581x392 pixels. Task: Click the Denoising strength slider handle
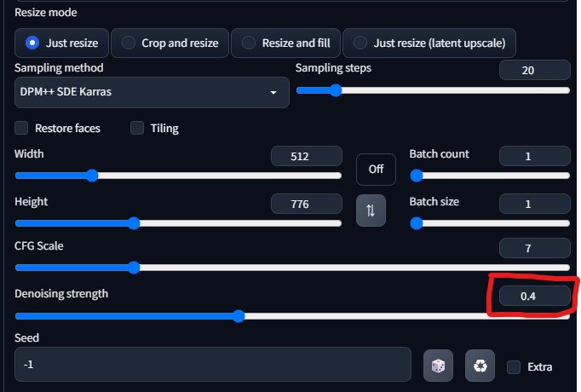239,315
